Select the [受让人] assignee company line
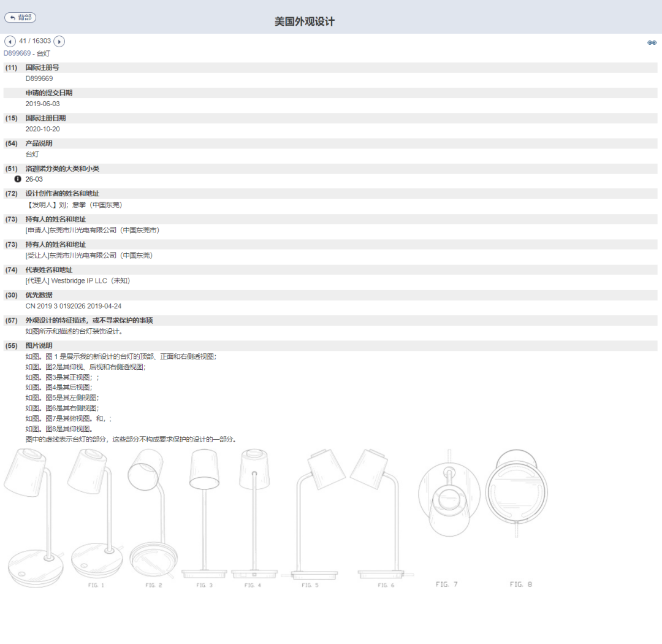 tap(89, 256)
